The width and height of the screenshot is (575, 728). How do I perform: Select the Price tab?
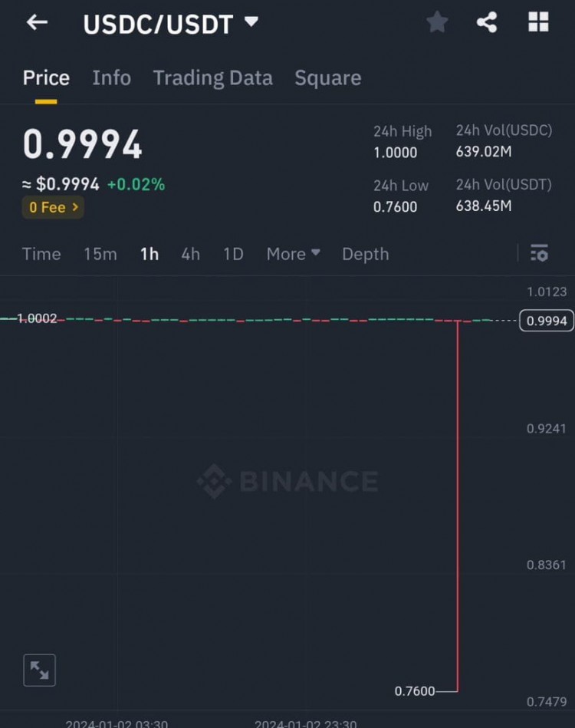click(46, 77)
